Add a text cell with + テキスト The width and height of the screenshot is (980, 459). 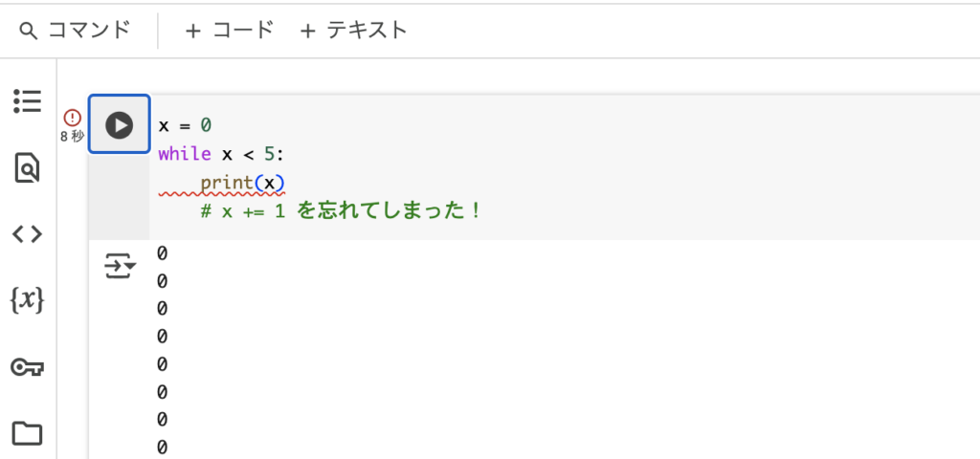(x=353, y=30)
